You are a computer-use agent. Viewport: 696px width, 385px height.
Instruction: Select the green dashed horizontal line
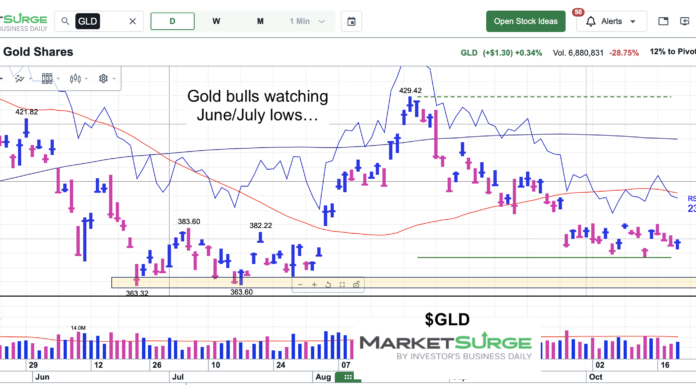544,96
